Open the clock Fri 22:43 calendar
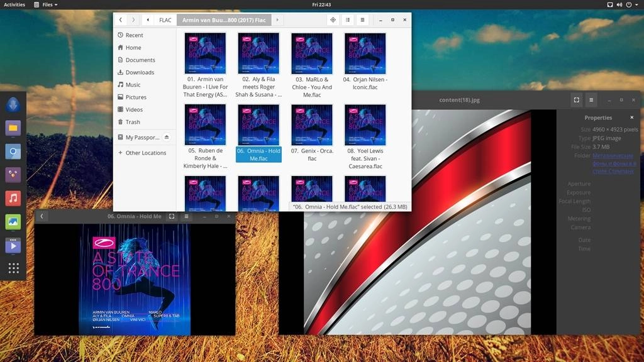 click(x=321, y=4)
